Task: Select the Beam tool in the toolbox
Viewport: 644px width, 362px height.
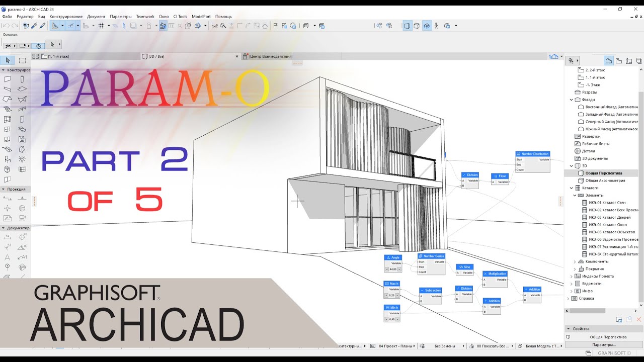Action: tap(8, 89)
